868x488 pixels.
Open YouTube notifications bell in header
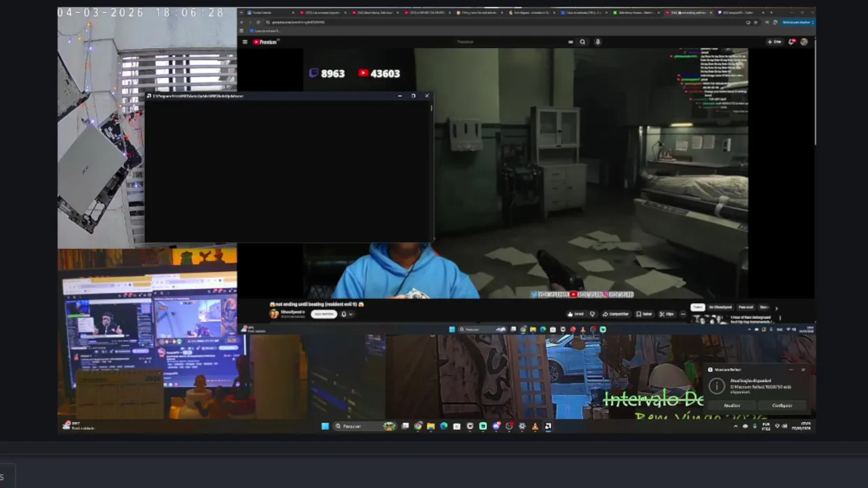pos(791,42)
